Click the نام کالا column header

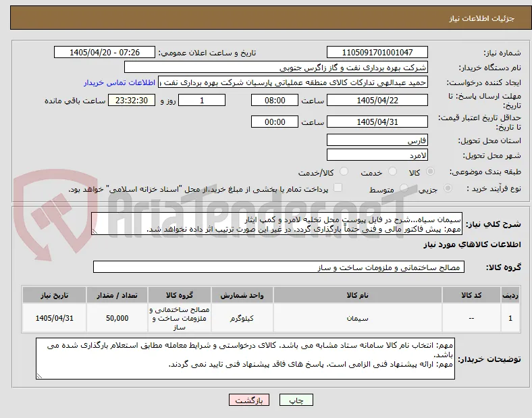click(358, 295)
